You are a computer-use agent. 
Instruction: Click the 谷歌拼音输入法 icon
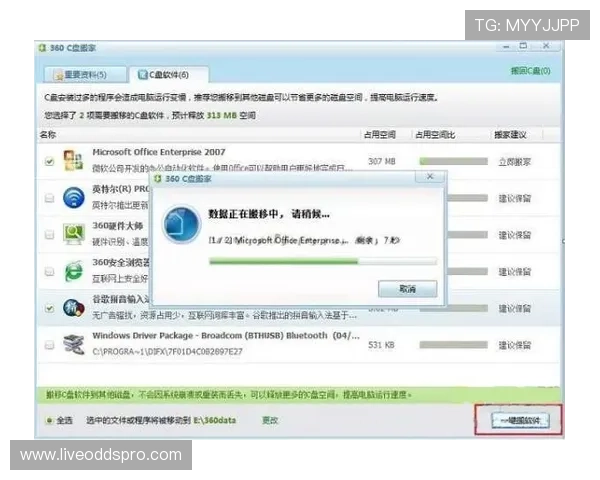click(73, 308)
